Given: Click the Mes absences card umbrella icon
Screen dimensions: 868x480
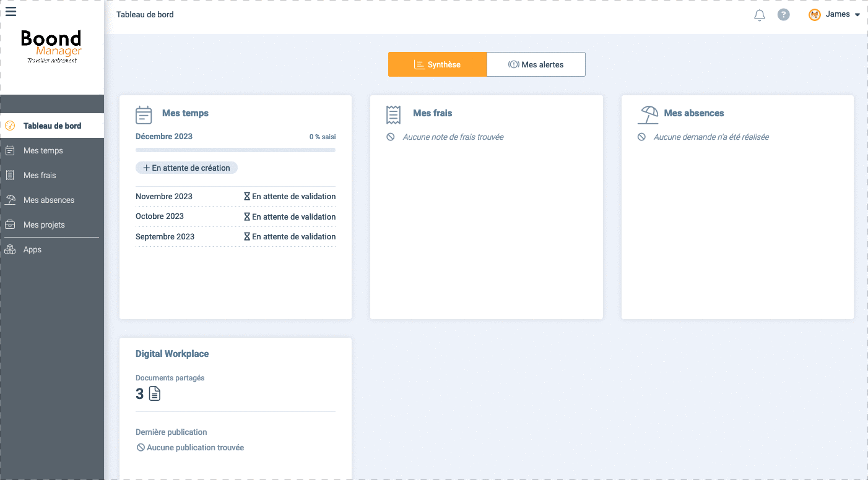Looking at the screenshot, I should (x=648, y=114).
